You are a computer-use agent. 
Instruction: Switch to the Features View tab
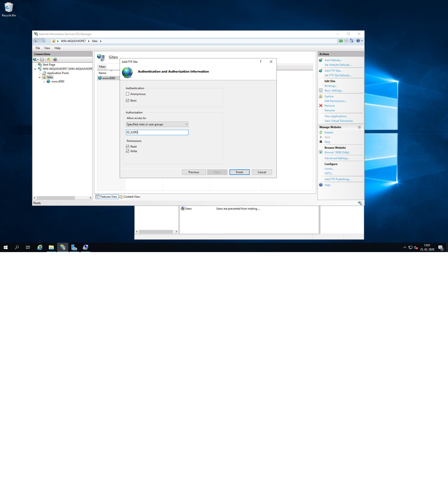[x=107, y=197]
